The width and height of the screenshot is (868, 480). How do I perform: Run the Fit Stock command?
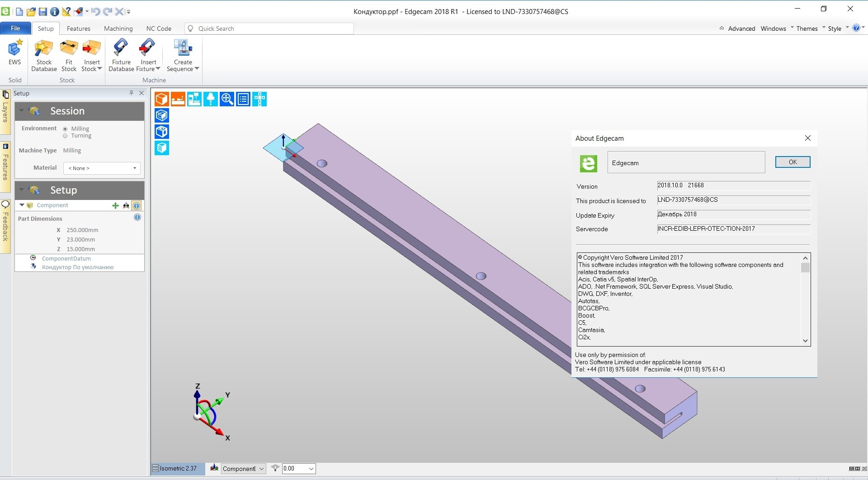[69, 55]
